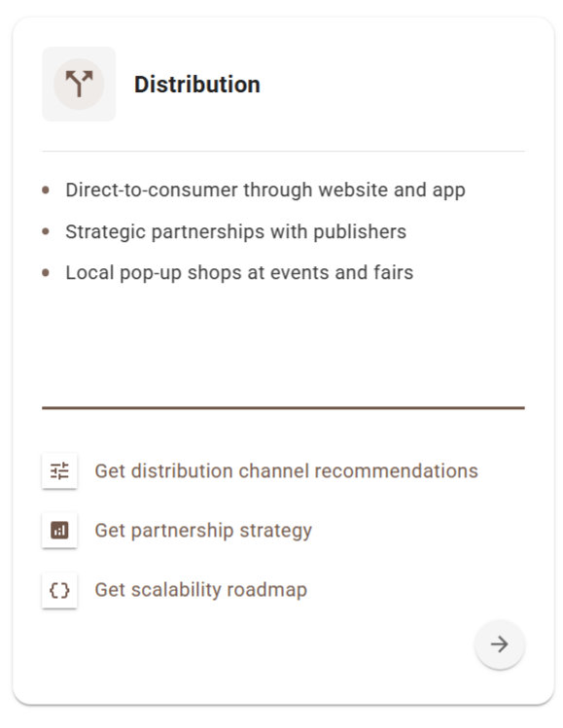The width and height of the screenshot is (563, 728).
Task: Click the Distribution heading
Action: pos(197,85)
